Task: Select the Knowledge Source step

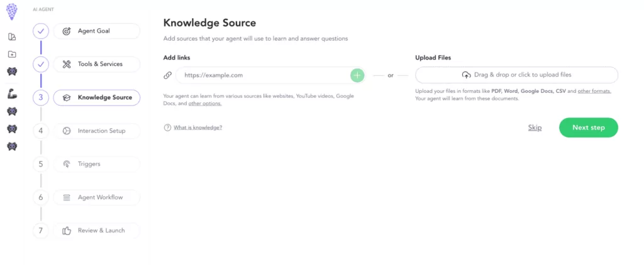Action: [97, 97]
